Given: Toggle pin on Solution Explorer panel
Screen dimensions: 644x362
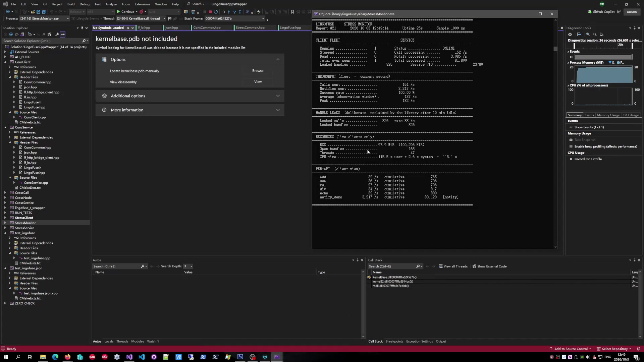Looking at the screenshot, I should click(82, 28).
